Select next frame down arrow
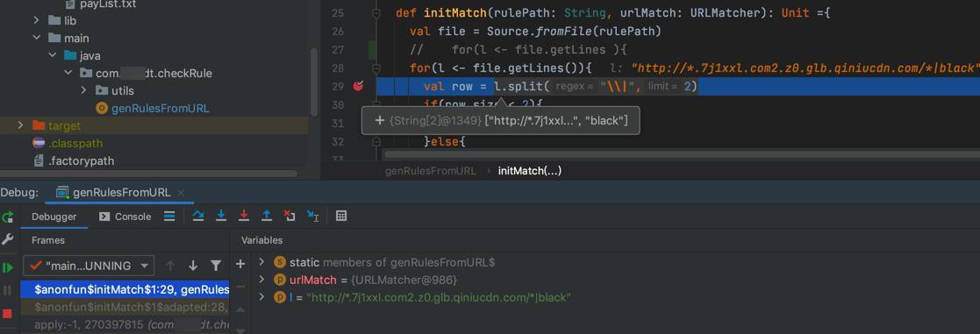The image size is (980, 334). pos(193,266)
